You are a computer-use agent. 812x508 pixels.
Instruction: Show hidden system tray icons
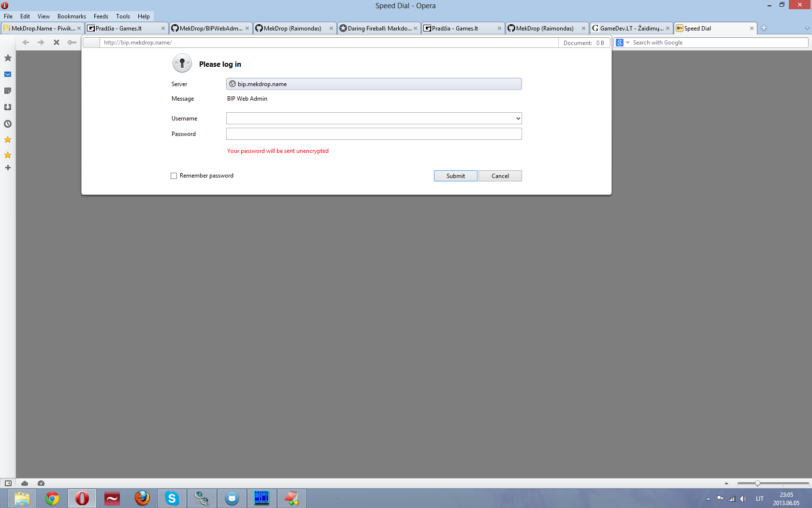coord(708,499)
